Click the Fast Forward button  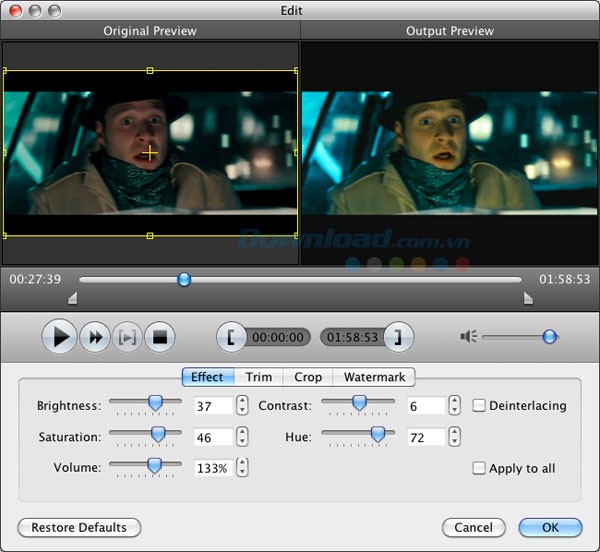[x=95, y=337]
